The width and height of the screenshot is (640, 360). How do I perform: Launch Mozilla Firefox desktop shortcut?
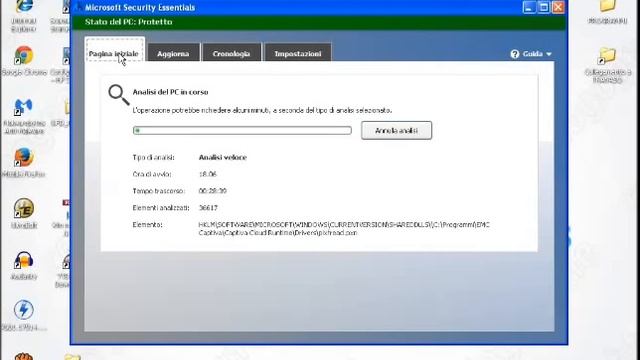coord(24,163)
